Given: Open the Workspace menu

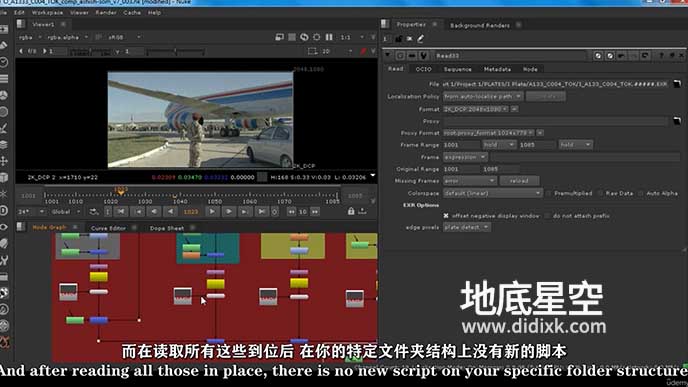Looking at the screenshot, I should pyautogui.click(x=47, y=13).
